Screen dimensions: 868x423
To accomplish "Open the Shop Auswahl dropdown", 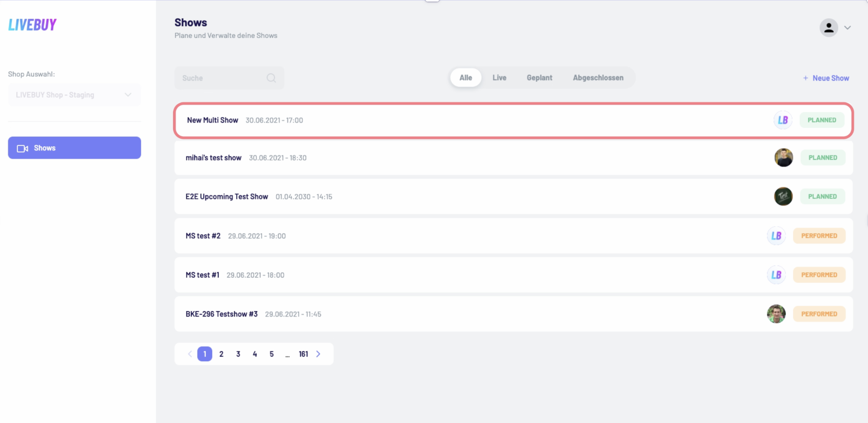I will (x=74, y=95).
